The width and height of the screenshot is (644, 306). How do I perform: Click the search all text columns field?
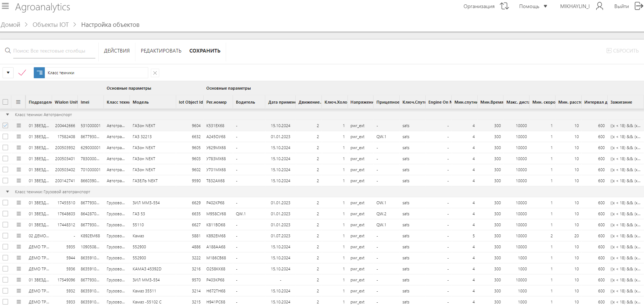(x=54, y=51)
